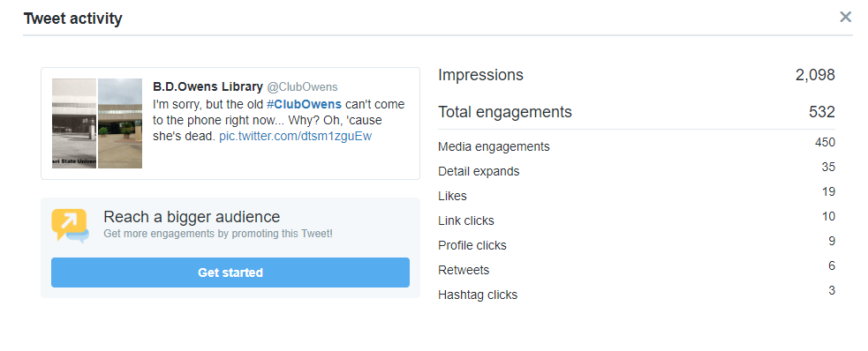Click the Link clicks metric row
The height and width of the screenshot is (351, 868).
click(637, 220)
